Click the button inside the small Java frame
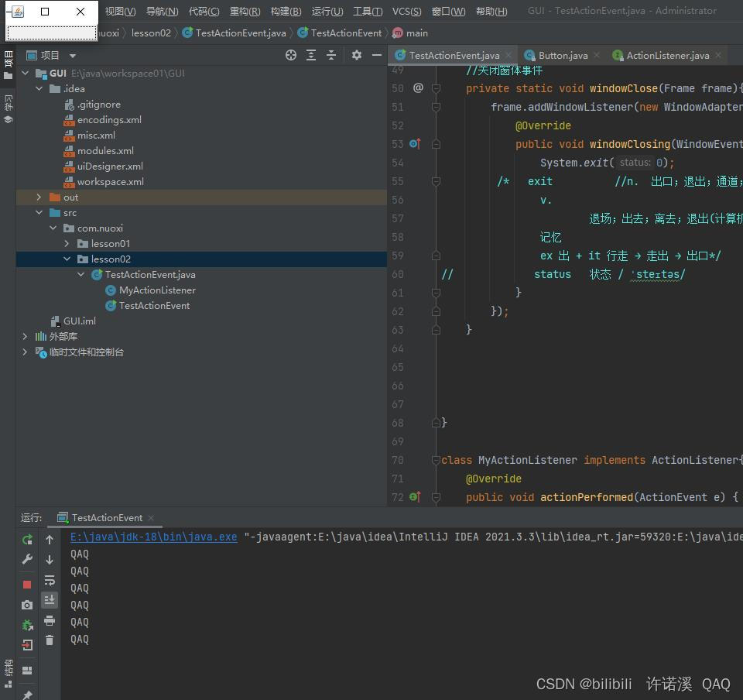The image size is (743, 700). 52,33
